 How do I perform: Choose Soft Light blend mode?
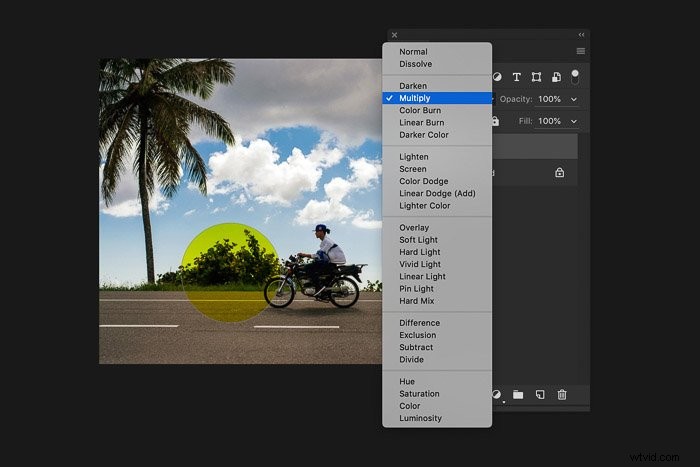click(x=437, y=240)
